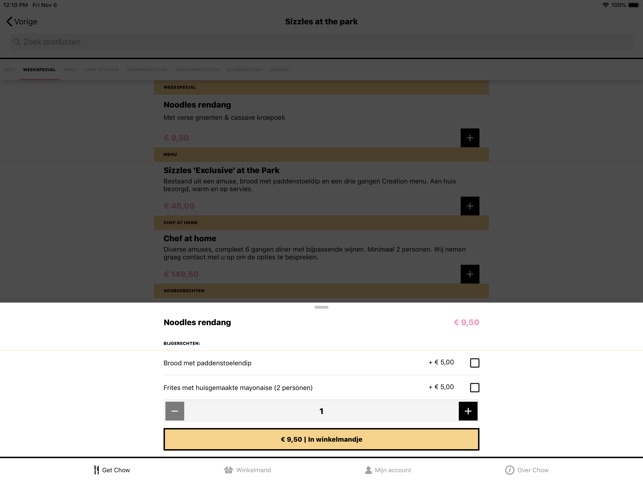
Task: Increase quantity with the plus button
Action: [468, 411]
